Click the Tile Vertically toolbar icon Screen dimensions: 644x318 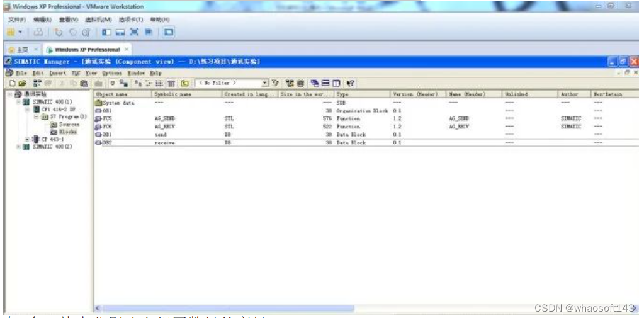pyautogui.click(x=336, y=83)
